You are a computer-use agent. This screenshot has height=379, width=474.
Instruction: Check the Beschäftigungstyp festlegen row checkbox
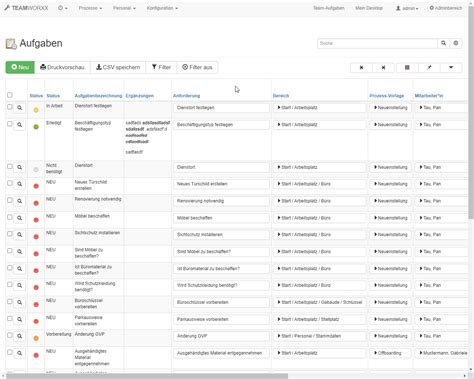tap(10, 124)
